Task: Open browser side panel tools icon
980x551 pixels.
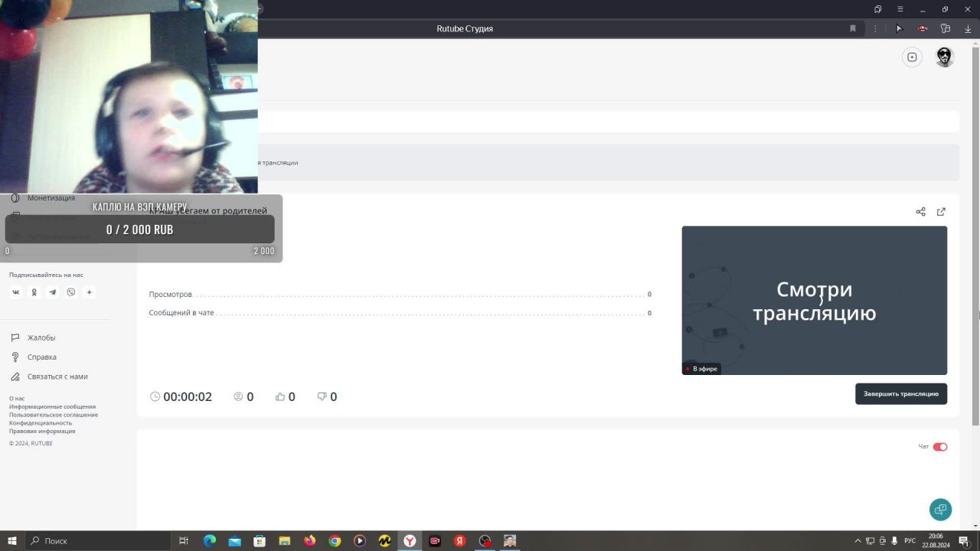Action: 946,28
